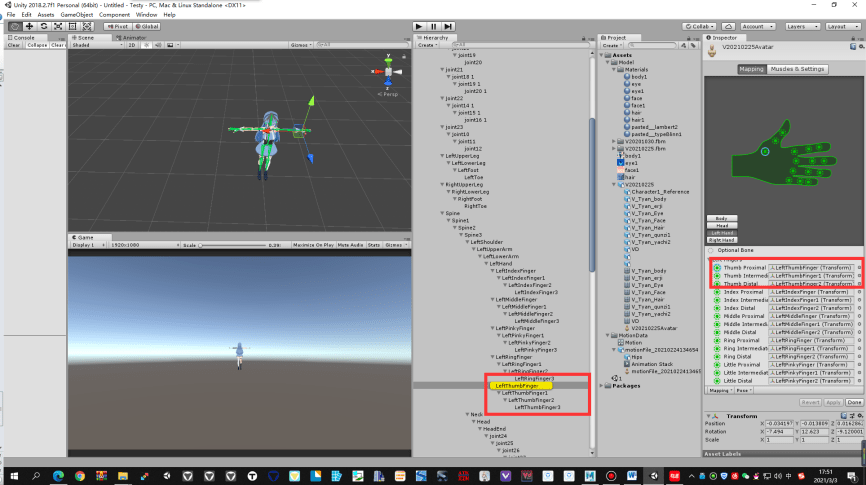Select the Move tool in the toolbar
The height and width of the screenshot is (485, 866).
(x=29, y=27)
